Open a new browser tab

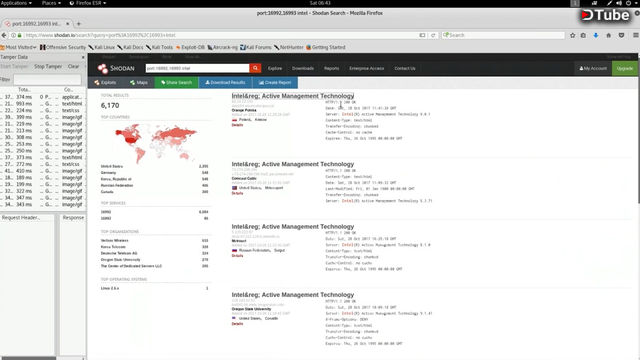coord(78,24)
